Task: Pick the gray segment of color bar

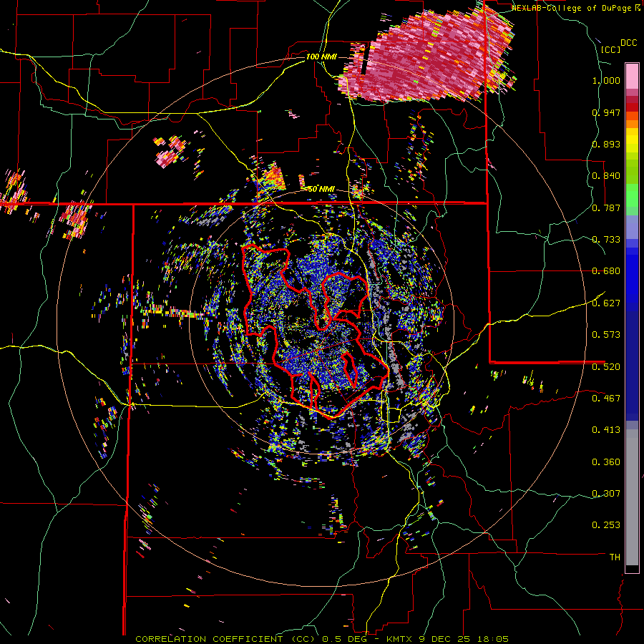Action: (x=632, y=497)
